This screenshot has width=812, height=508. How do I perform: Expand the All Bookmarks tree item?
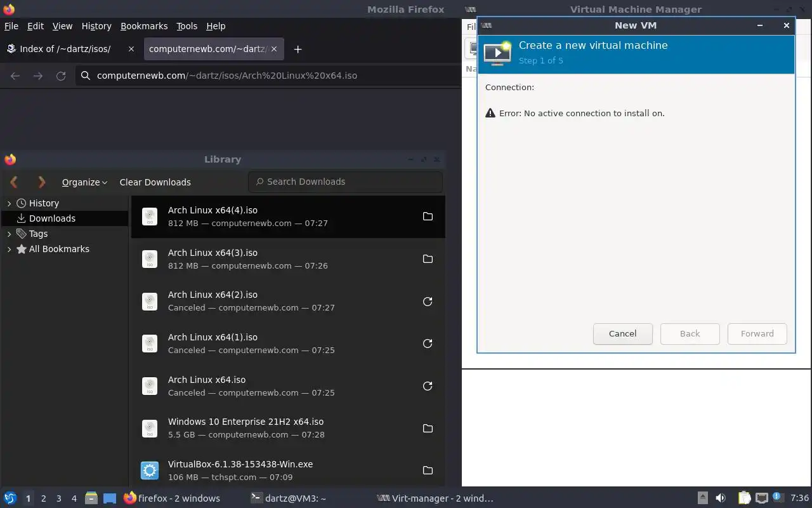click(9, 250)
